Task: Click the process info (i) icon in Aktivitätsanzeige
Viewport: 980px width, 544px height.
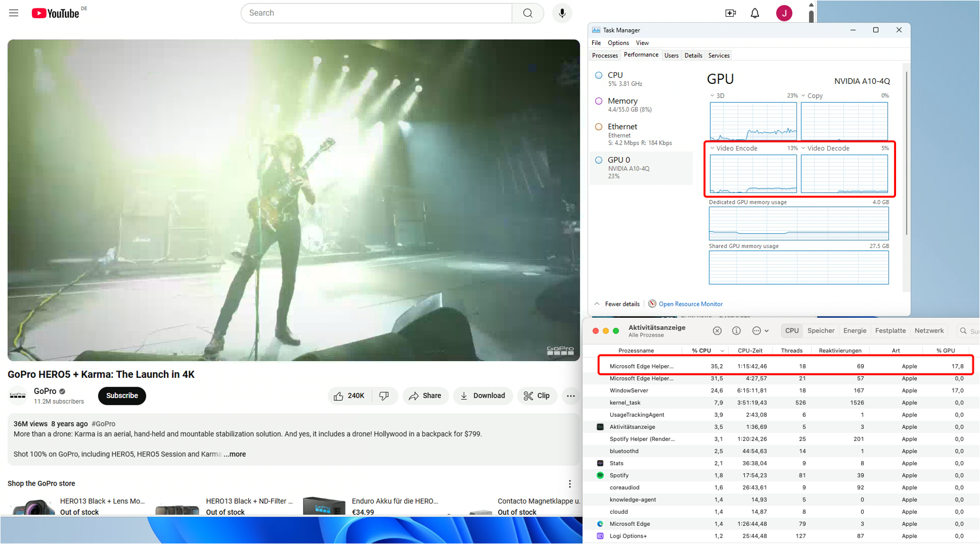Action: [736, 331]
